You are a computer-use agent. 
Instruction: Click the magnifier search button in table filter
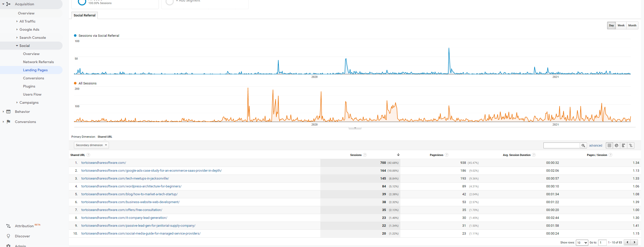583,146
